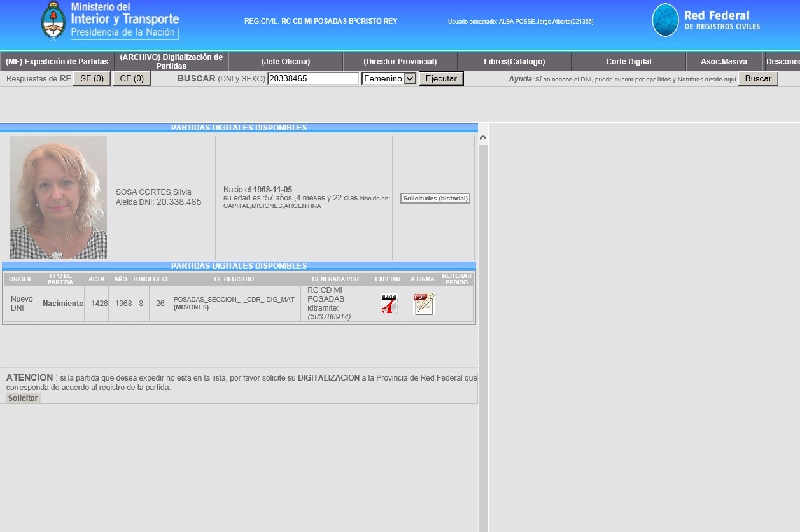
Task: Click the A Firma PDF signature icon
Action: [423, 304]
